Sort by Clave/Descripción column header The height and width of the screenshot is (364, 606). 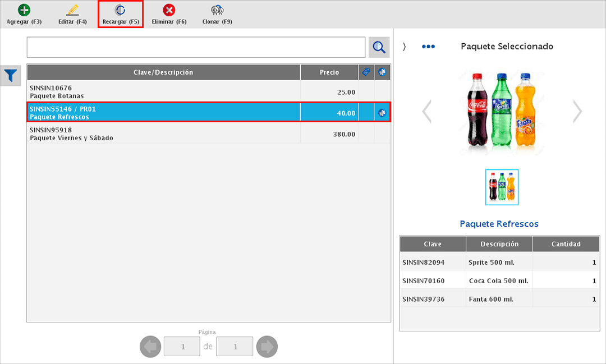[163, 72]
